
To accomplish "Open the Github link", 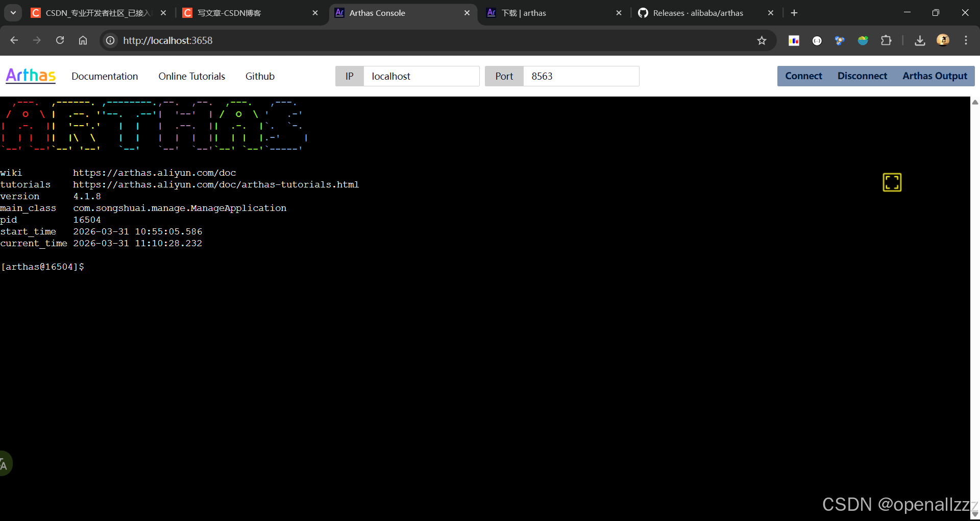I will click(260, 76).
